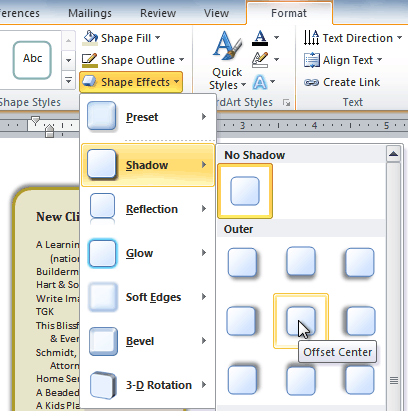This screenshot has height=411, width=408.
Task: Choose the Abc rounded shape style
Action: tap(32, 60)
